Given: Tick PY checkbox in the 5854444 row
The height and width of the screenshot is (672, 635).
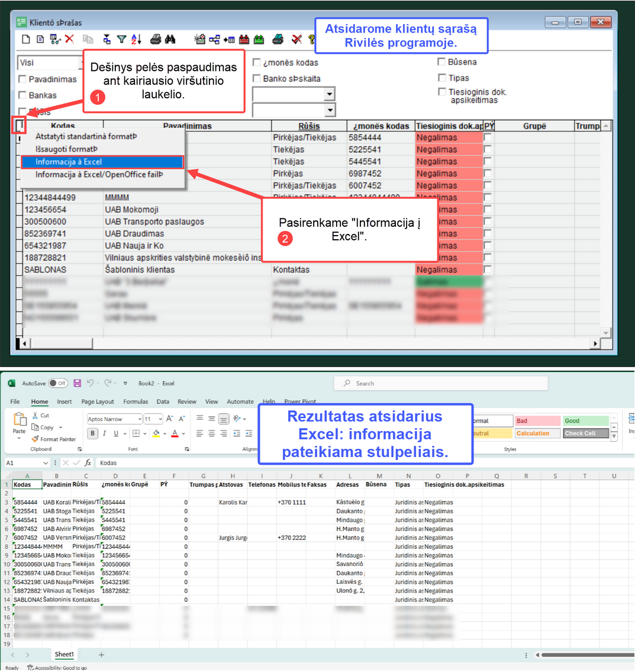Looking at the screenshot, I should pyautogui.click(x=487, y=137).
